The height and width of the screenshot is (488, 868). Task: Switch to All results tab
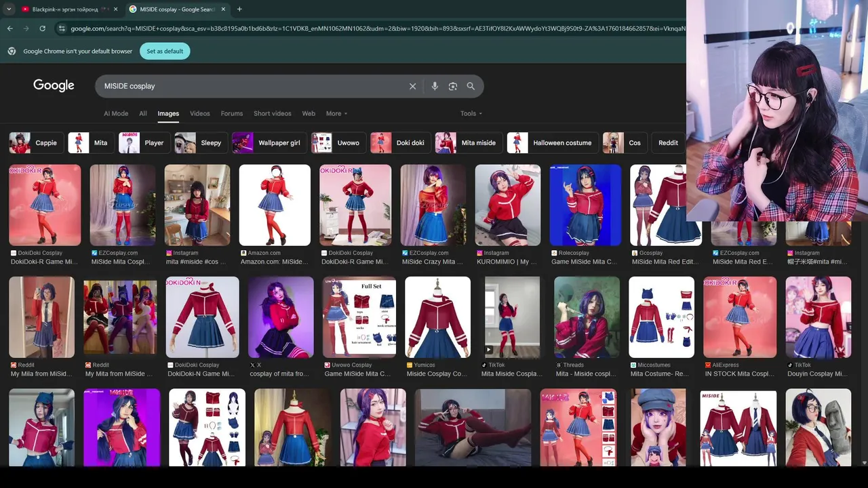tap(143, 113)
